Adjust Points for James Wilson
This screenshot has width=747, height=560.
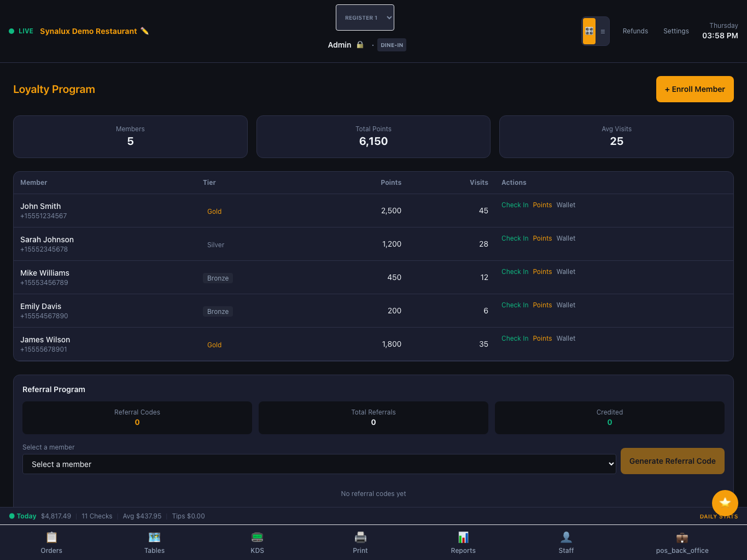542,339
